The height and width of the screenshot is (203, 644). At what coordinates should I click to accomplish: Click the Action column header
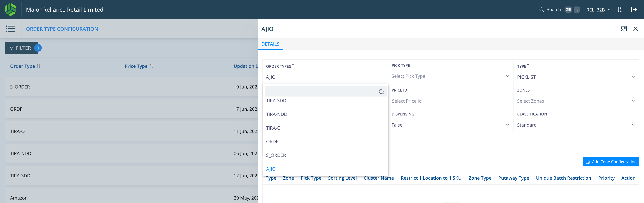click(x=628, y=178)
